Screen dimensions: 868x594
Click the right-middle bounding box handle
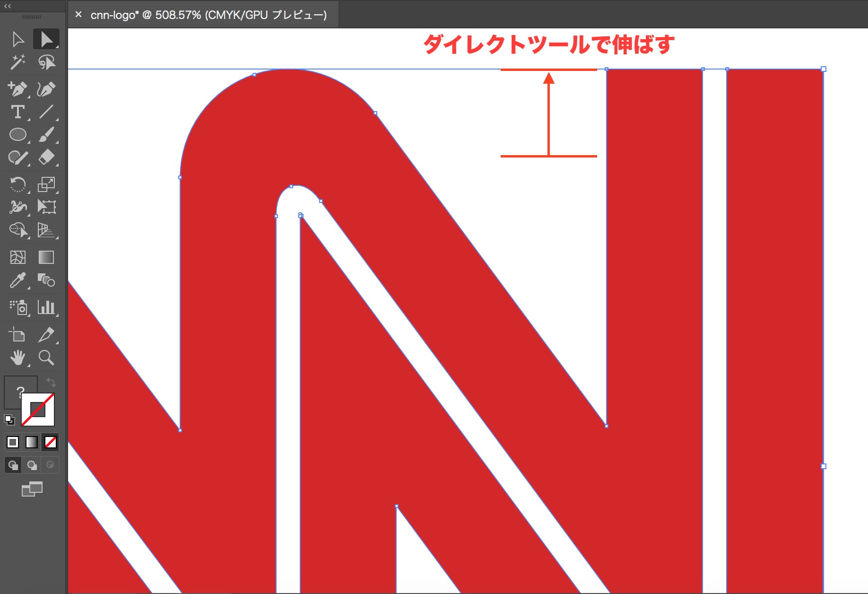(824, 466)
